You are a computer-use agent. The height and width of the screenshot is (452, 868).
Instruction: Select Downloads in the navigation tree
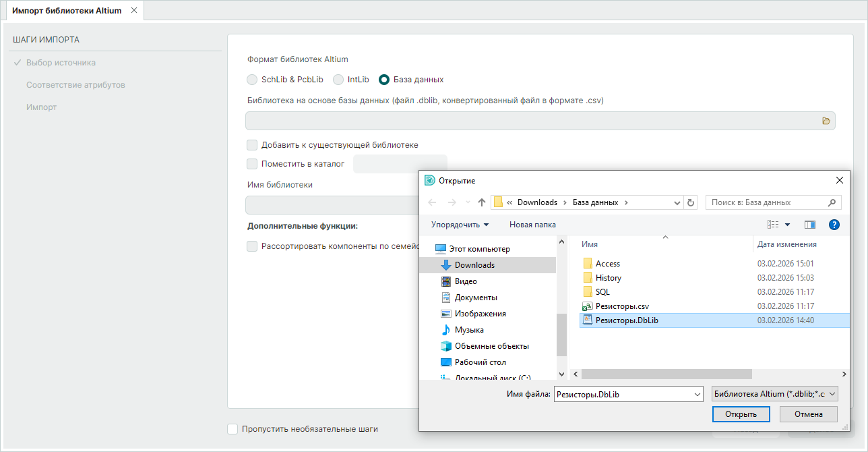474,265
